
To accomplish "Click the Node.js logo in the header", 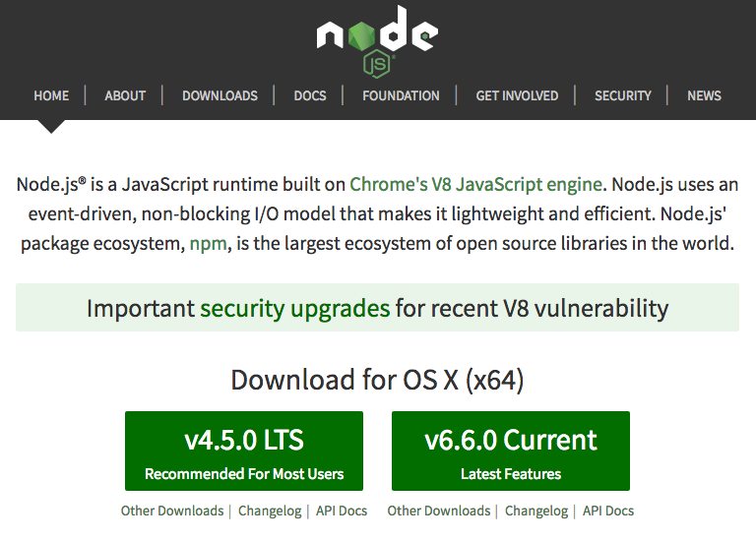I will [x=378, y=41].
